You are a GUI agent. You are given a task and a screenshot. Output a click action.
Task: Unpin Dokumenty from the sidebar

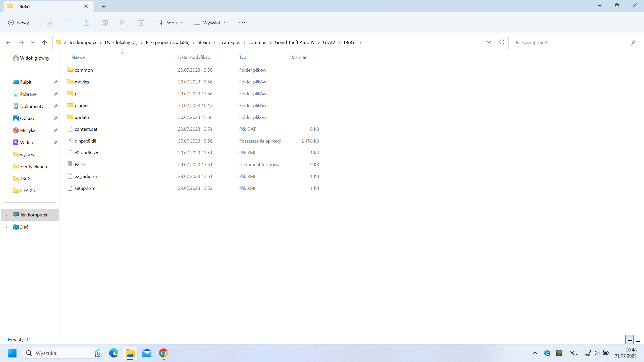pos(56,106)
